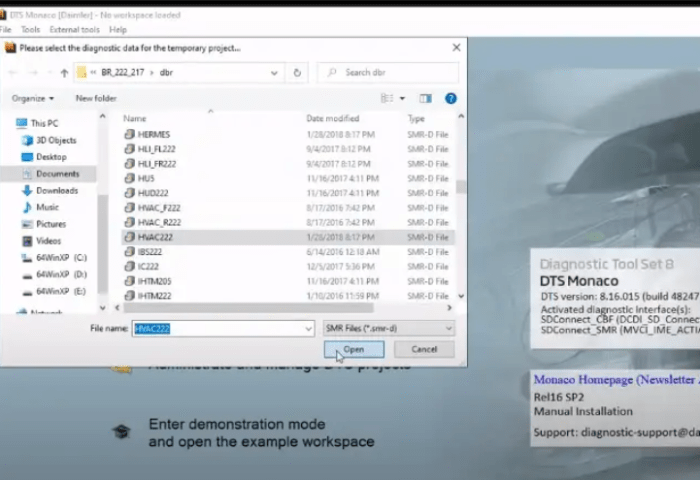Click the navigation pane up scroll arrow
The height and width of the screenshot is (480, 700).
coord(103,117)
